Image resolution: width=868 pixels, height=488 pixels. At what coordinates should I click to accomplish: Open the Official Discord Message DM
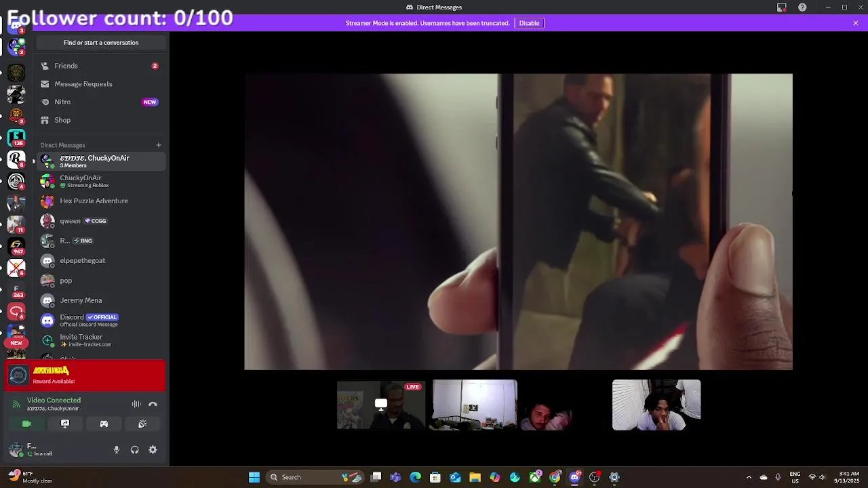point(101,320)
